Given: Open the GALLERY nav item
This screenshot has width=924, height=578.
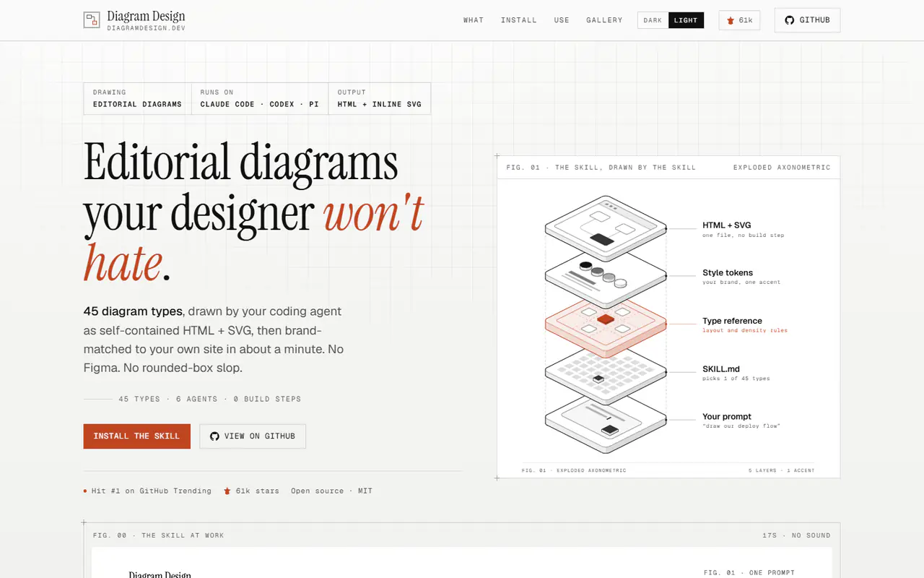Looking at the screenshot, I should tap(604, 20).
